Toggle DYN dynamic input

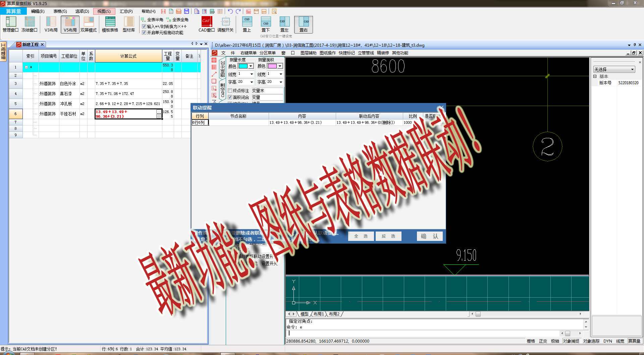pos(608,341)
